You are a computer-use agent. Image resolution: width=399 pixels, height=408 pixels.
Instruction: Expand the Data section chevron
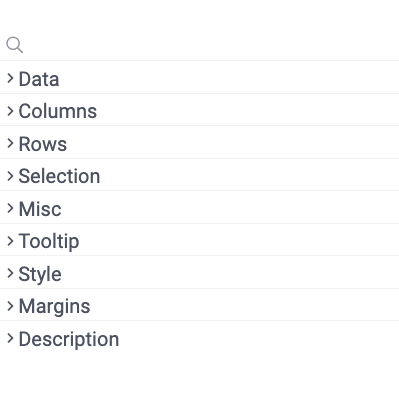[10, 78]
